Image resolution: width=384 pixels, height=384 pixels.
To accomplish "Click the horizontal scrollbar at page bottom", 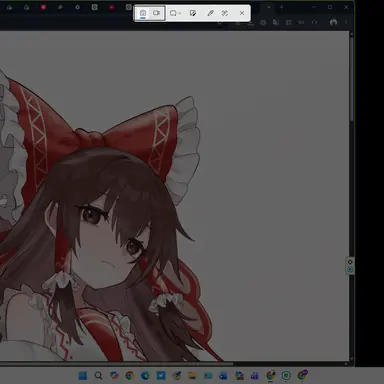I will 117,364.
